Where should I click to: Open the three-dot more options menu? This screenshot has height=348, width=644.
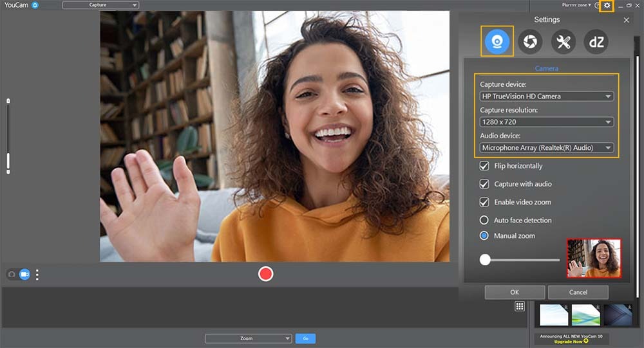click(37, 275)
